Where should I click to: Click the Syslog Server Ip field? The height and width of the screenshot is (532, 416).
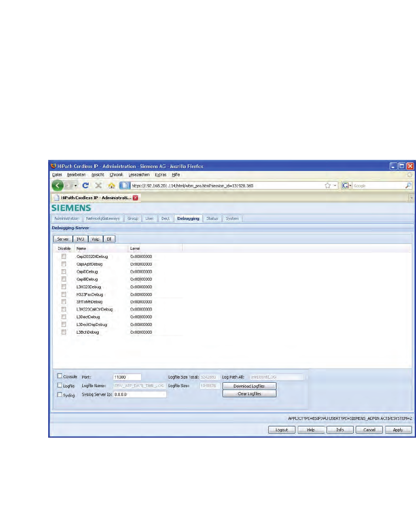[x=140, y=394]
